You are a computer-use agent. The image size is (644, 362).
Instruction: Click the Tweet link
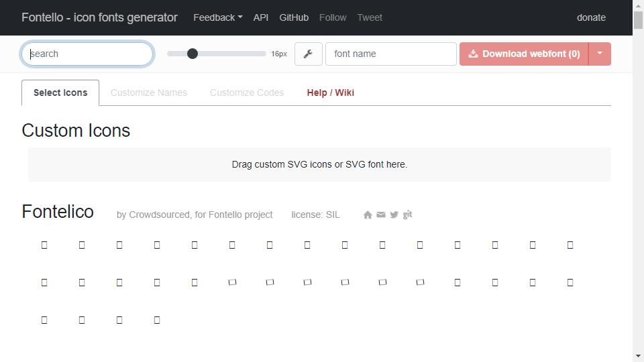point(370,17)
